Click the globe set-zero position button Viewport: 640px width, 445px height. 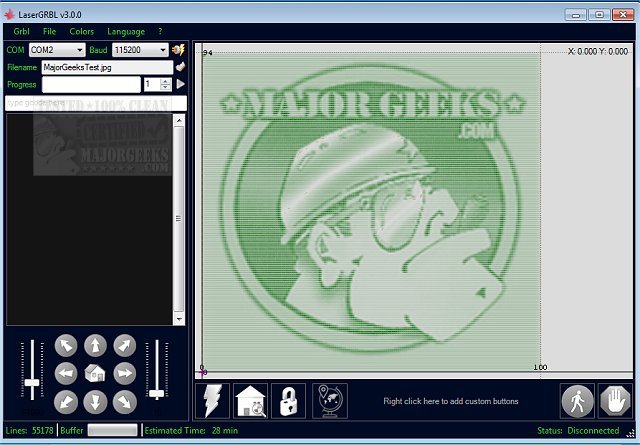(x=330, y=401)
